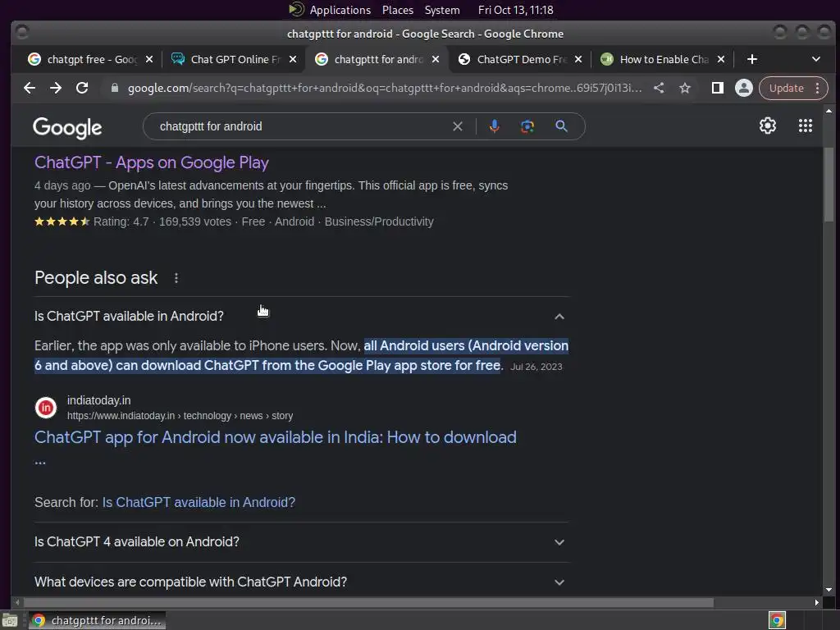840x630 pixels.
Task: Click the indiatoday.in site favicon
Action: pos(46,408)
